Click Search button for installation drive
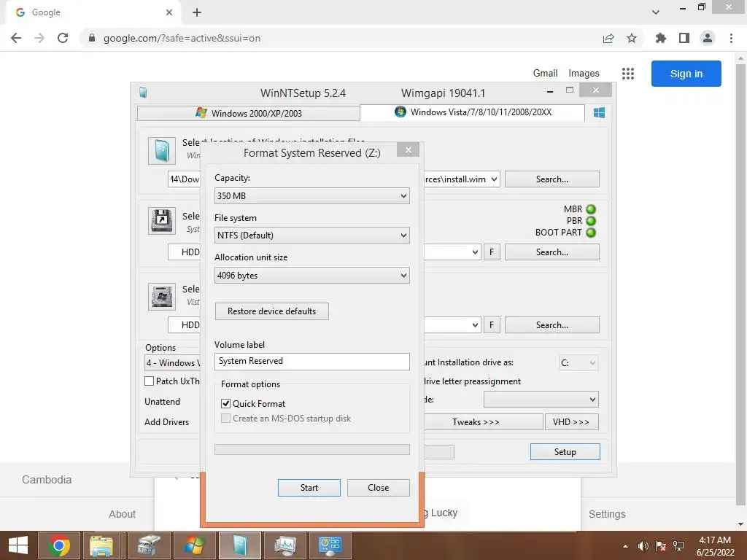Image resolution: width=747 pixels, height=560 pixels. [x=551, y=324]
